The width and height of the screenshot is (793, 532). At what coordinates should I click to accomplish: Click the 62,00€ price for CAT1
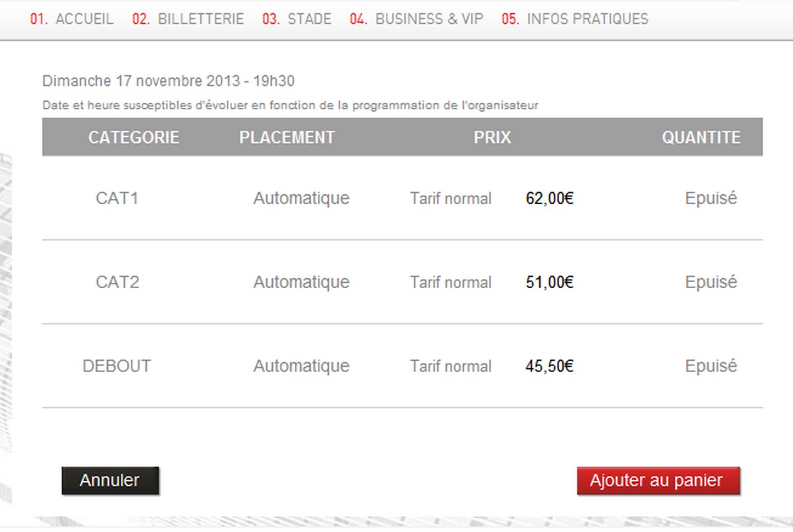(x=549, y=198)
